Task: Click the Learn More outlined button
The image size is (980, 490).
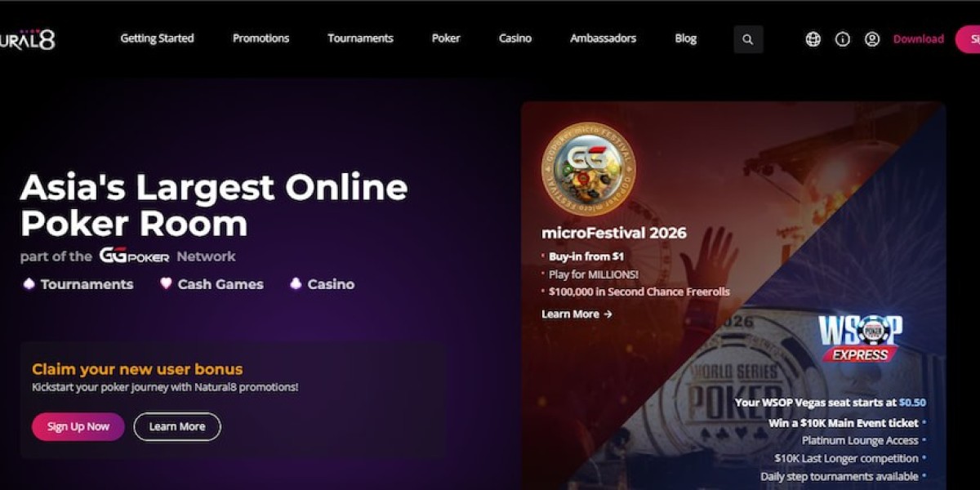Action: tap(177, 426)
